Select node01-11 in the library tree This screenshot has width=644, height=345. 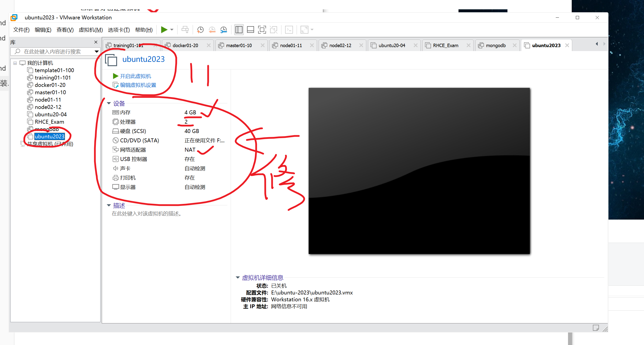click(48, 100)
